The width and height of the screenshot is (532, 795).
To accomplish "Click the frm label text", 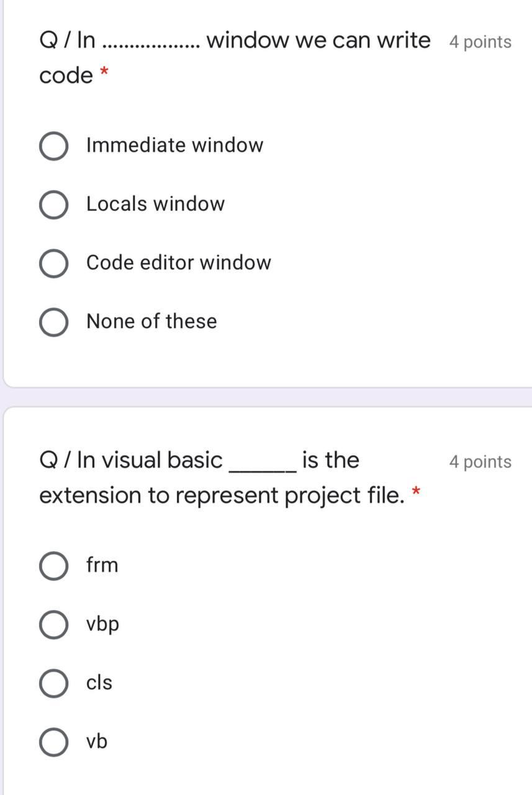I will 102,565.
